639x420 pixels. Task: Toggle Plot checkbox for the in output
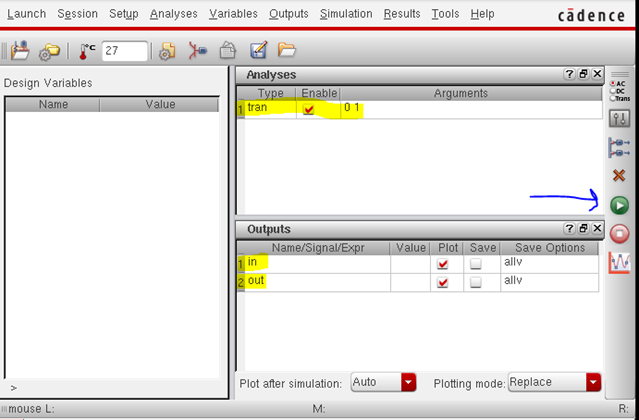[x=443, y=264]
